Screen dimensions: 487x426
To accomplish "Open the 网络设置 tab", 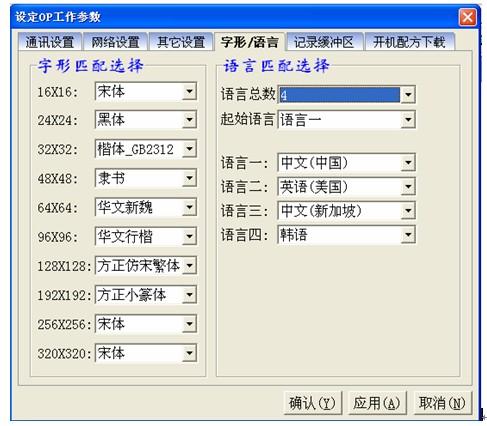I will click(115, 42).
